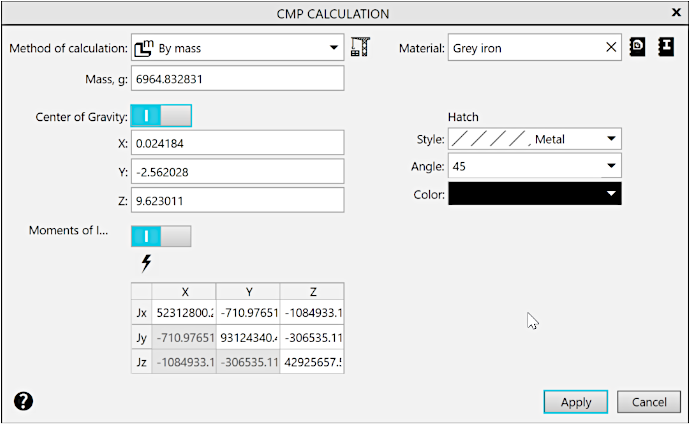Viewport: 690px width, 424px height.
Task: Open the material library book icon
Action: pyautogui.click(x=639, y=47)
